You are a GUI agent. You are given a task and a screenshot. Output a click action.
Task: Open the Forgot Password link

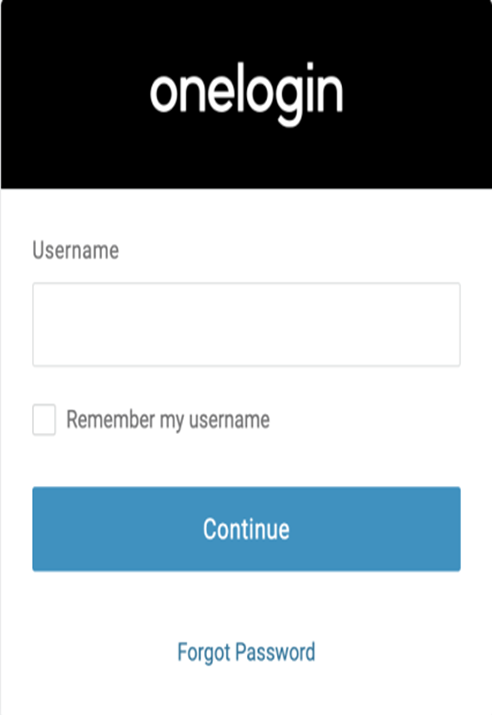tap(246, 652)
